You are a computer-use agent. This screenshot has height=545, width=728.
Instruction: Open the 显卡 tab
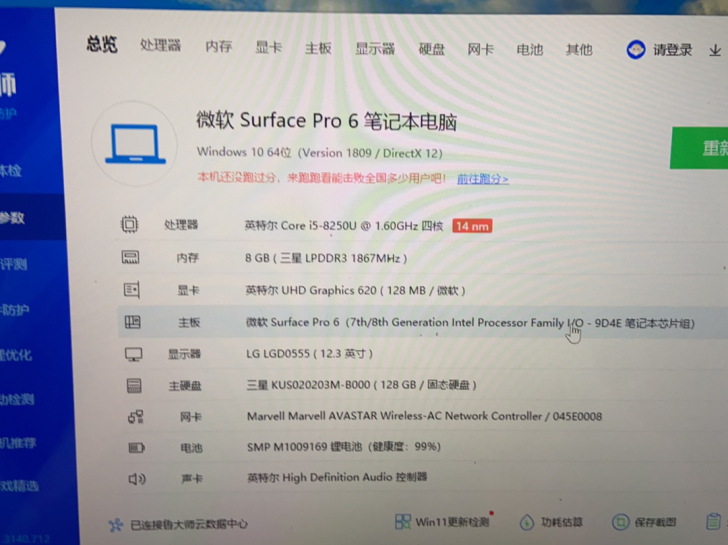(x=269, y=47)
